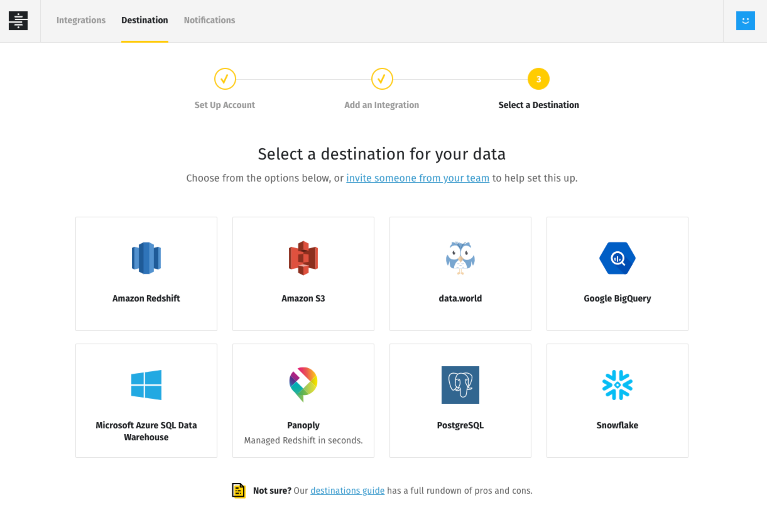Viewport: 767px width, 532px height.
Task: Click the Add an Integration checkmark circle
Action: coord(382,79)
